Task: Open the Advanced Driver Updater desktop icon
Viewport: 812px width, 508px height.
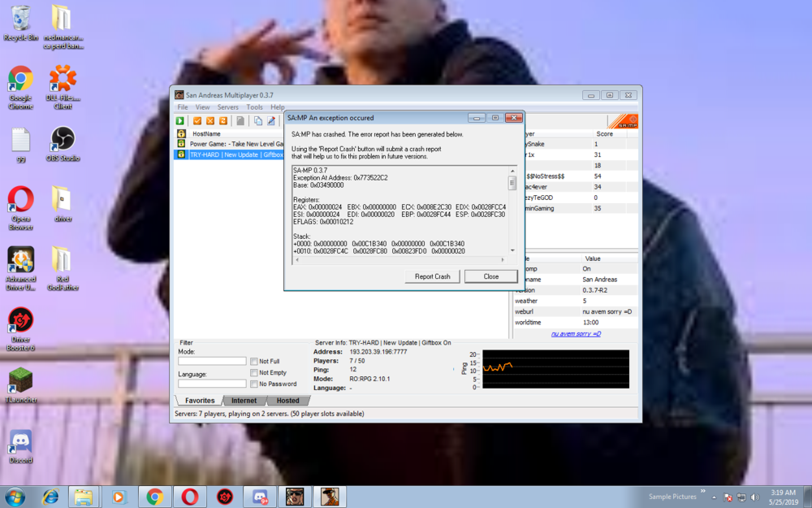Action: coord(21,268)
